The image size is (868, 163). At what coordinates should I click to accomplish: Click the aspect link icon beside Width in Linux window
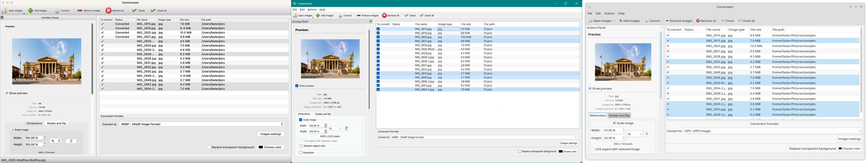(x=647, y=134)
